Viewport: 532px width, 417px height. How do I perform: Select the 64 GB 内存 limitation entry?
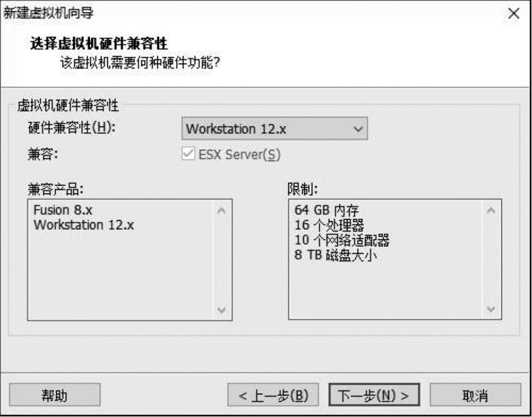coord(326,210)
